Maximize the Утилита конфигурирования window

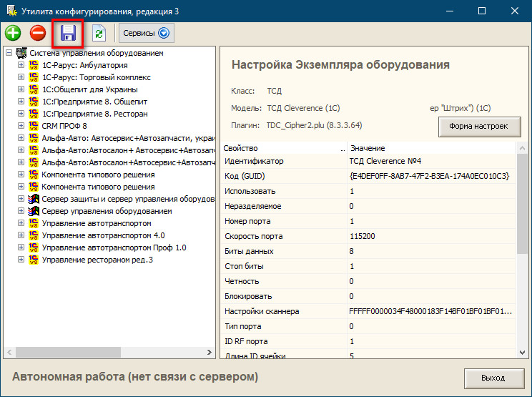[482, 11]
